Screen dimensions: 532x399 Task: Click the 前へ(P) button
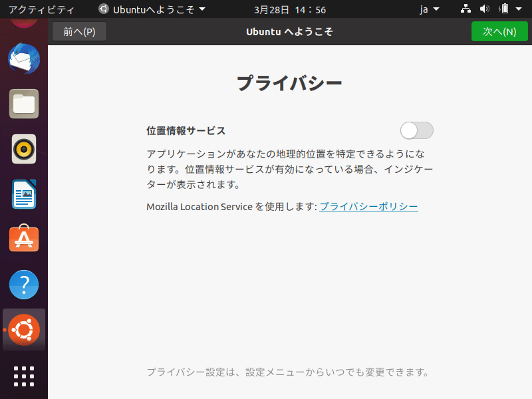pyautogui.click(x=79, y=31)
